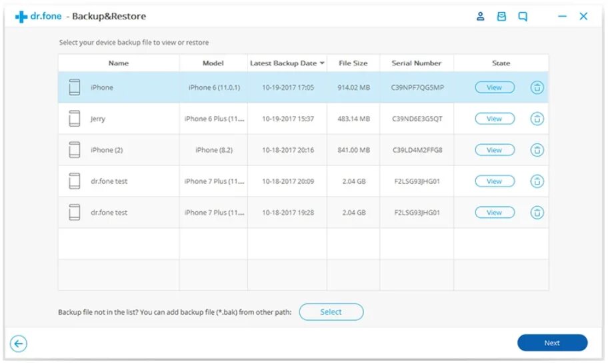Remove the iPhone (2) backup with trash icon
The width and height of the screenshot is (608, 364).
537,150
